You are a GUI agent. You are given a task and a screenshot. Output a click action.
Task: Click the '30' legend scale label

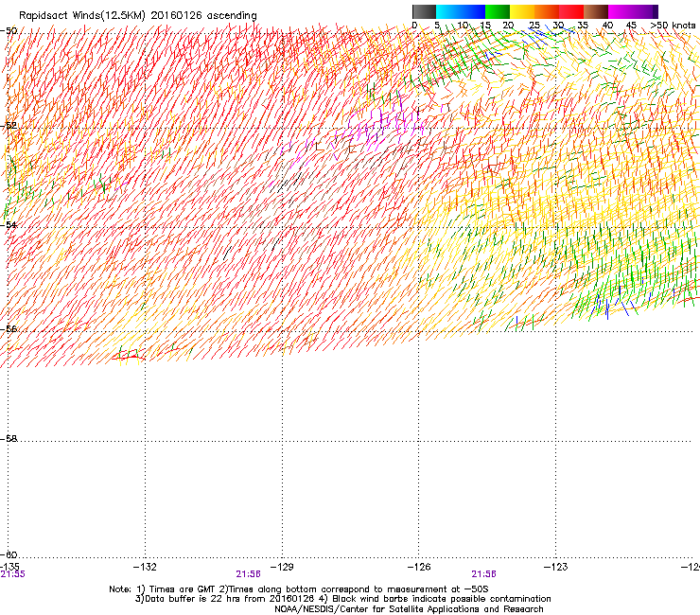pos(558,26)
